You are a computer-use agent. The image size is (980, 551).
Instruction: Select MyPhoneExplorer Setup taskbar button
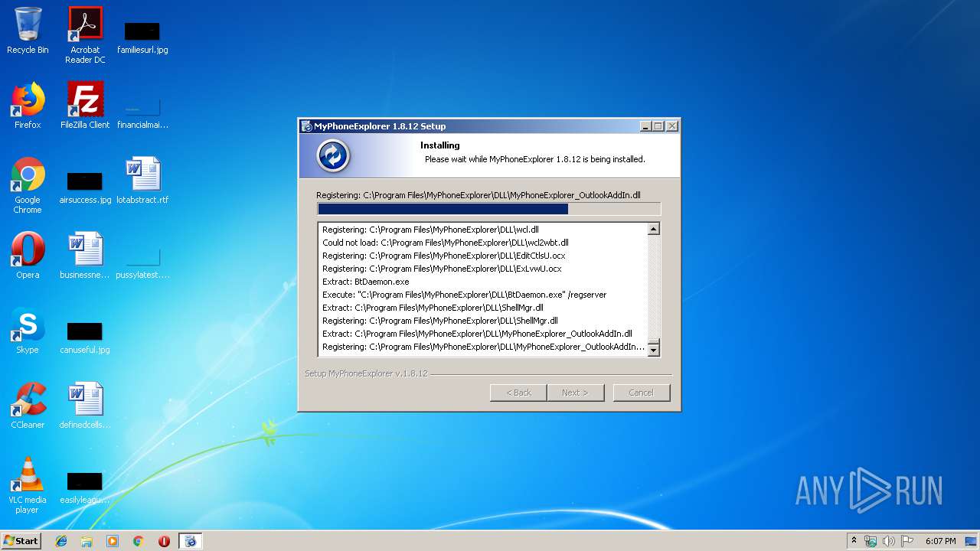click(191, 541)
